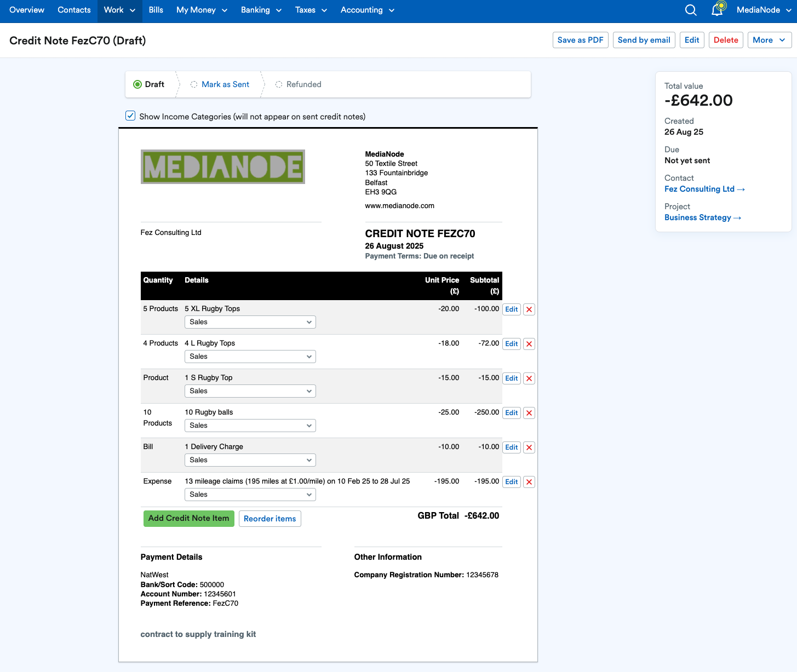
Task: Remove the 4 L Rugby Tops line
Action: pyautogui.click(x=529, y=344)
